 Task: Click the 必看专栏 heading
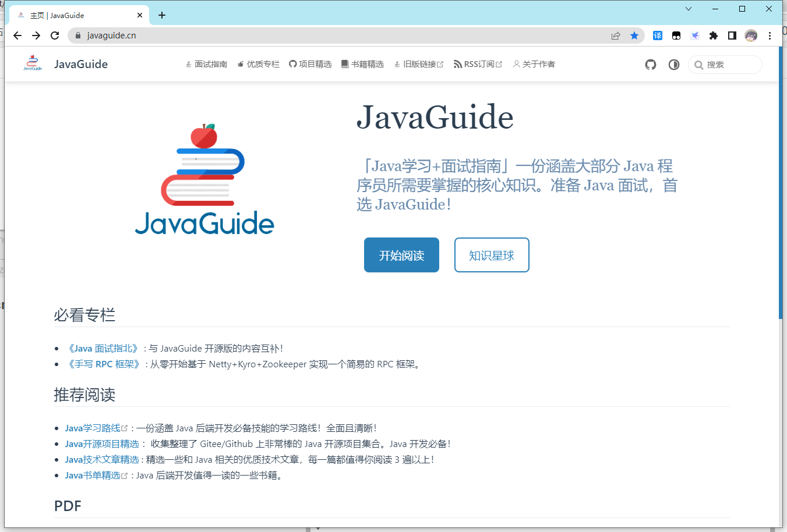(x=84, y=315)
